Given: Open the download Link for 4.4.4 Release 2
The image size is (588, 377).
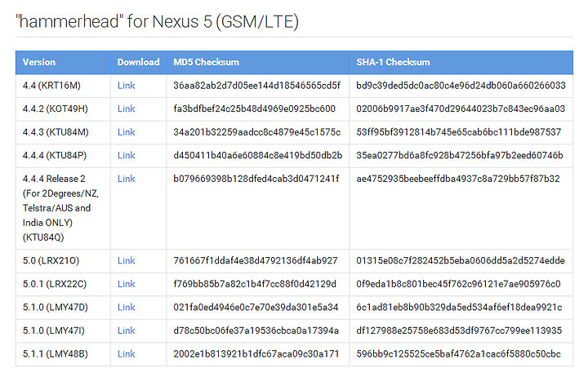Looking at the screenshot, I should click(126, 179).
